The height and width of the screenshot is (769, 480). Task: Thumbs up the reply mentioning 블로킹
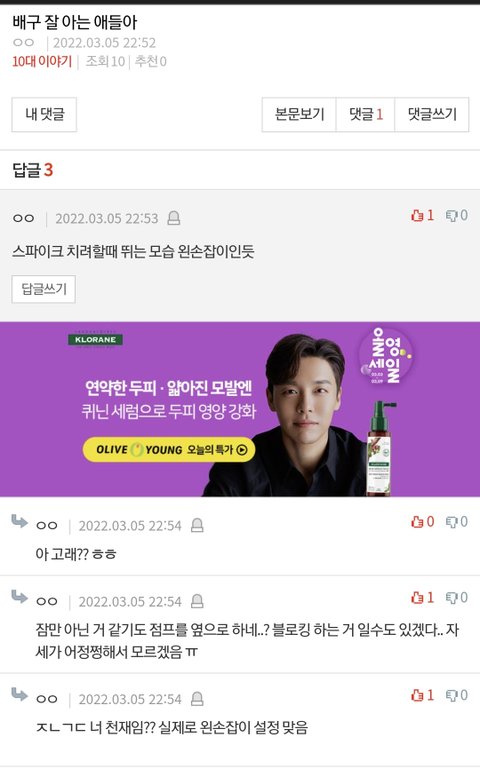pos(422,597)
